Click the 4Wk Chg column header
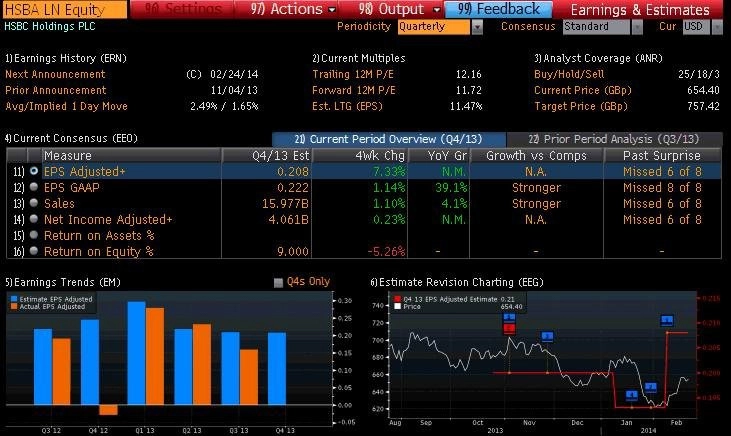Image resolution: width=731 pixels, height=436 pixels. pos(359,155)
